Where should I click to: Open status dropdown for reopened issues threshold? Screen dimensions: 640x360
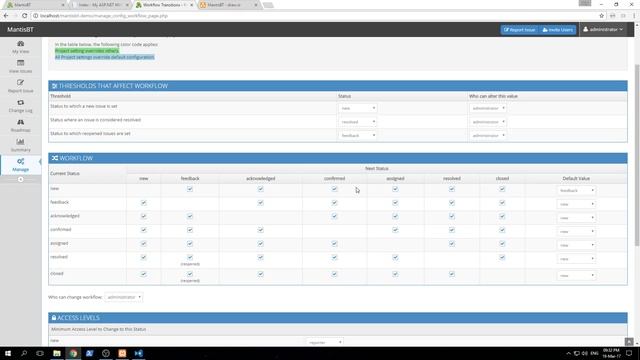click(358, 135)
